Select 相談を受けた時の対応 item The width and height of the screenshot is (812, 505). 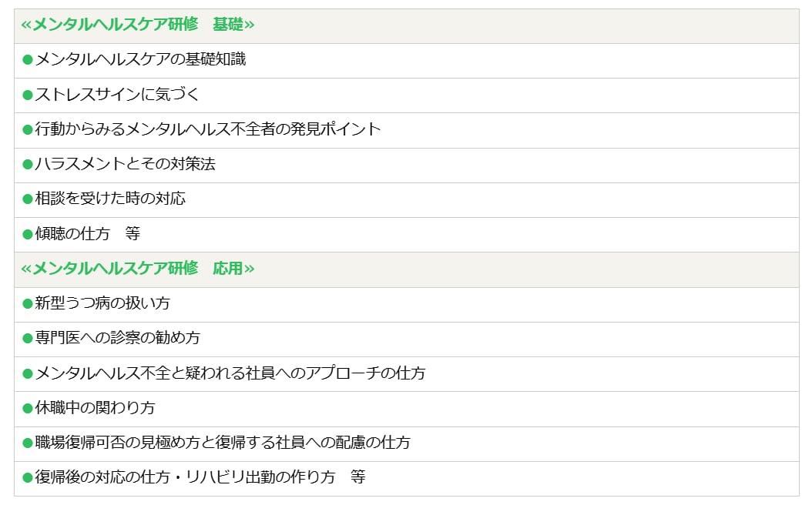point(110,199)
